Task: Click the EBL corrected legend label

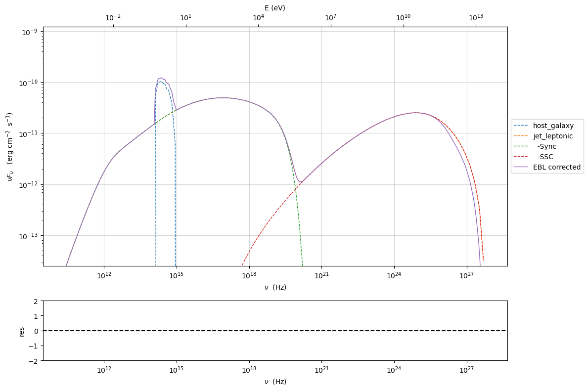Action: tap(556, 167)
